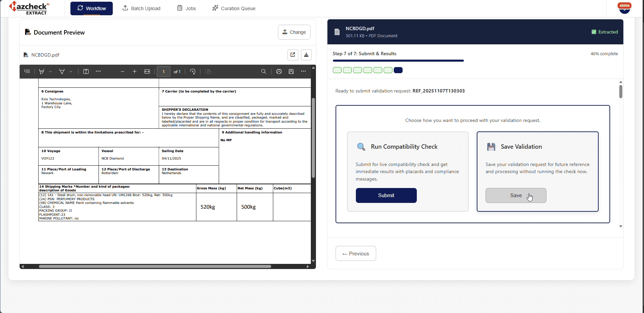
Task: Open the PDF table of contents sidebar
Action: tap(27, 71)
